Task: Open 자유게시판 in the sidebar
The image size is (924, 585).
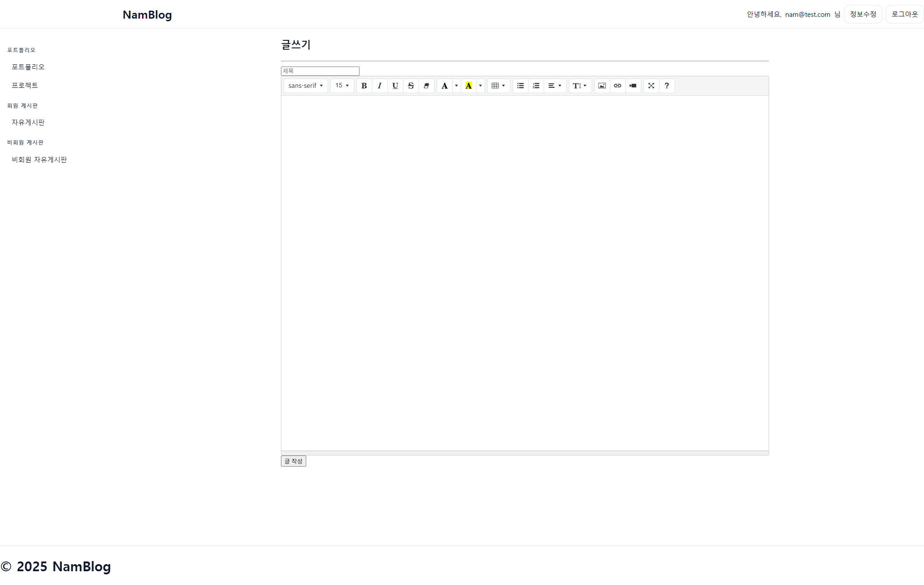Action: tap(28, 122)
